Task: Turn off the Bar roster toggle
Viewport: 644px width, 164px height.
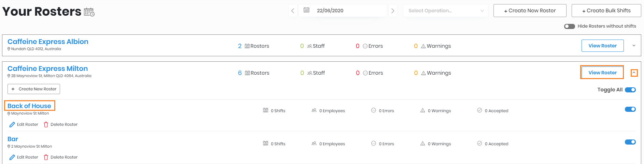Action: [630, 142]
